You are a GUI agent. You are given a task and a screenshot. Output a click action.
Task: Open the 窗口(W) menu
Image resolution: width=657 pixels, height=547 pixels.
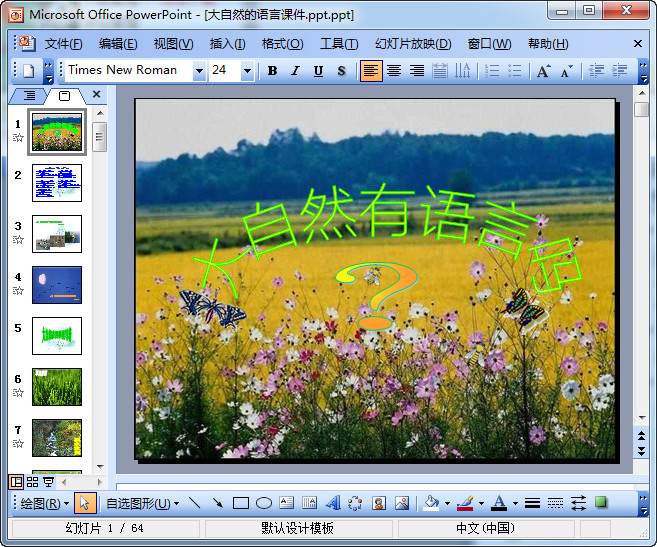pos(489,44)
